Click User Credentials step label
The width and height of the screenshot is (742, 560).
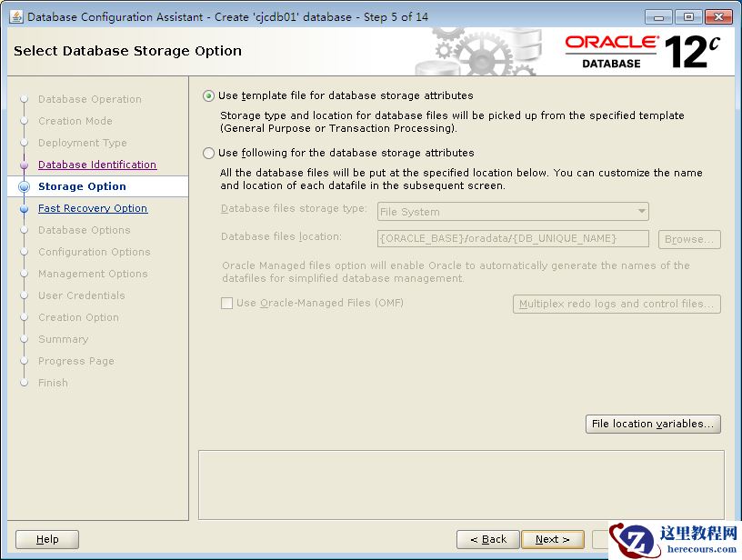82,295
